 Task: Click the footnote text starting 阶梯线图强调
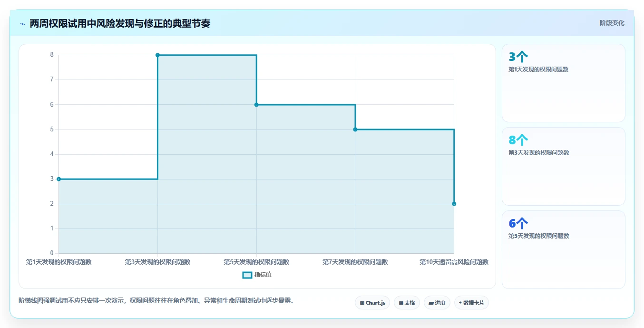click(x=156, y=300)
